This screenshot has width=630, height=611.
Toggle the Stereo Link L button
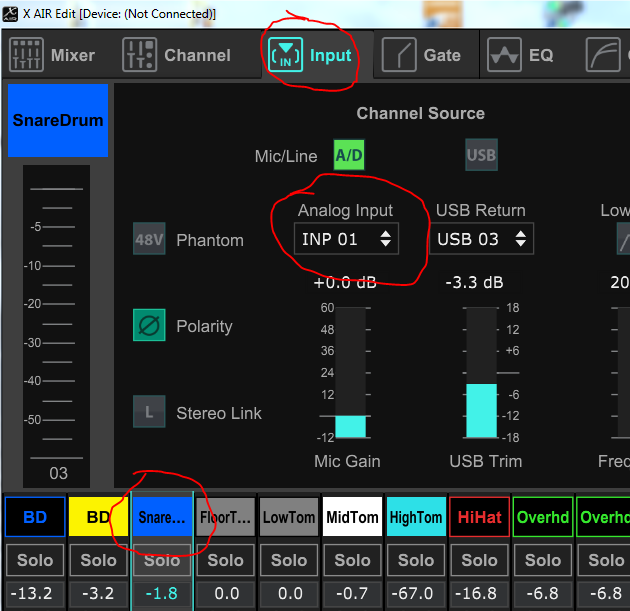point(149,412)
